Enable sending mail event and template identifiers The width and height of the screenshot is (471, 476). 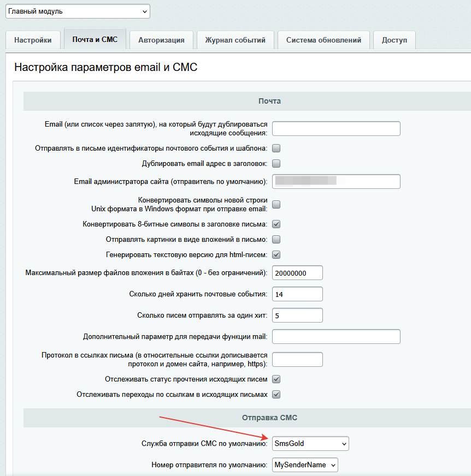(x=276, y=148)
